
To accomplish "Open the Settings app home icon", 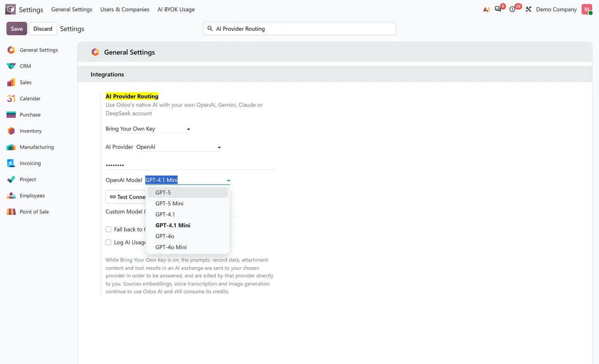I will click(10, 9).
